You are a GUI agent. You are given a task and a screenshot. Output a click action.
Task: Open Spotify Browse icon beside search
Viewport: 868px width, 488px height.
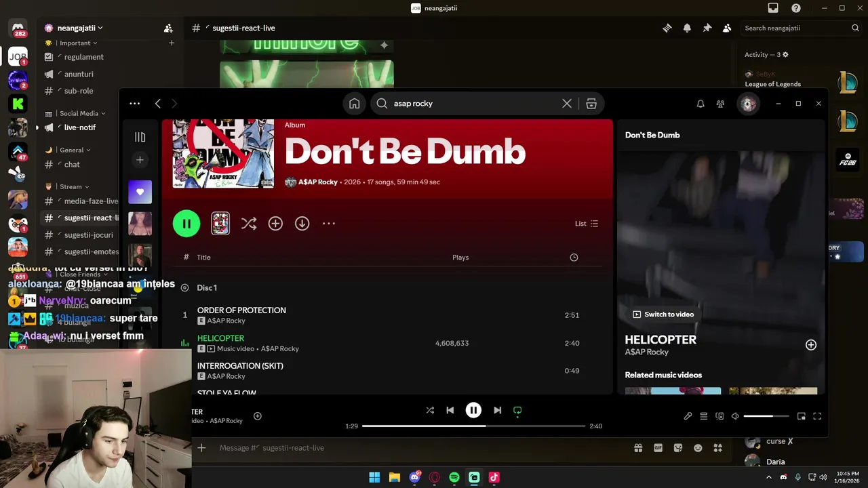coord(591,104)
